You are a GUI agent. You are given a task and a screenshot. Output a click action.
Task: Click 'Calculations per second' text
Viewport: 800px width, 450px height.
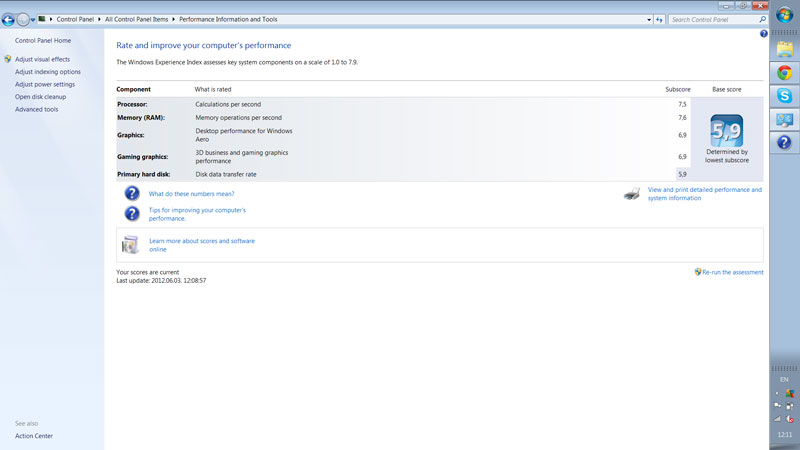coord(228,104)
